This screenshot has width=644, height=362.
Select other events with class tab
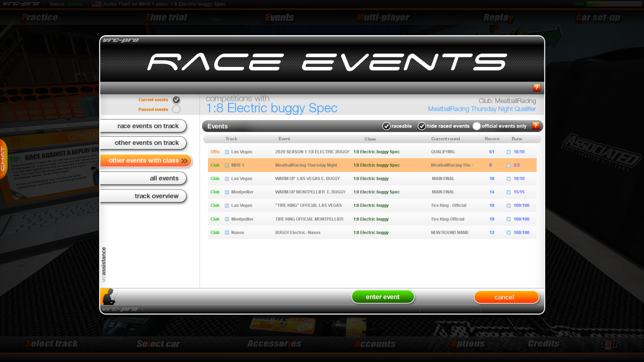pyautogui.click(x=146, y=161)
